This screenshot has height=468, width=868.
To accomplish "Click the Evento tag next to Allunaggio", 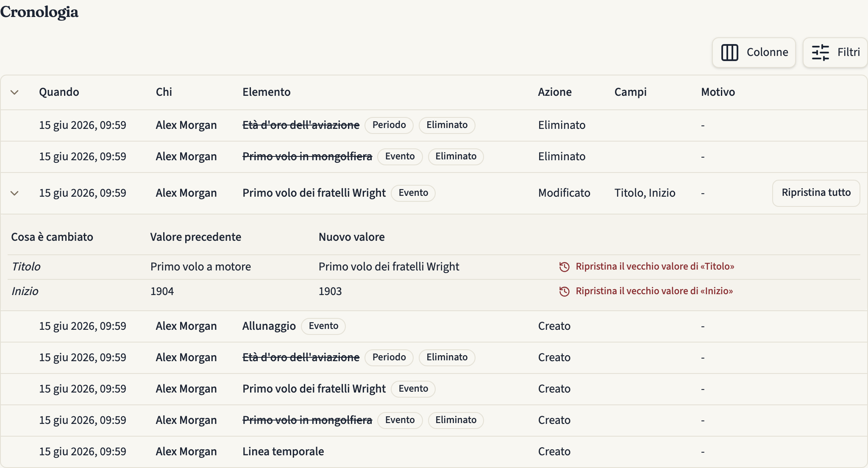I will (323, 326).
